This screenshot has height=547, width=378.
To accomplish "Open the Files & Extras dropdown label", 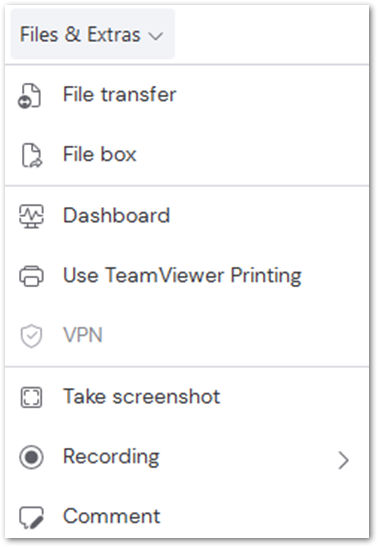I will tap(80, 35).
